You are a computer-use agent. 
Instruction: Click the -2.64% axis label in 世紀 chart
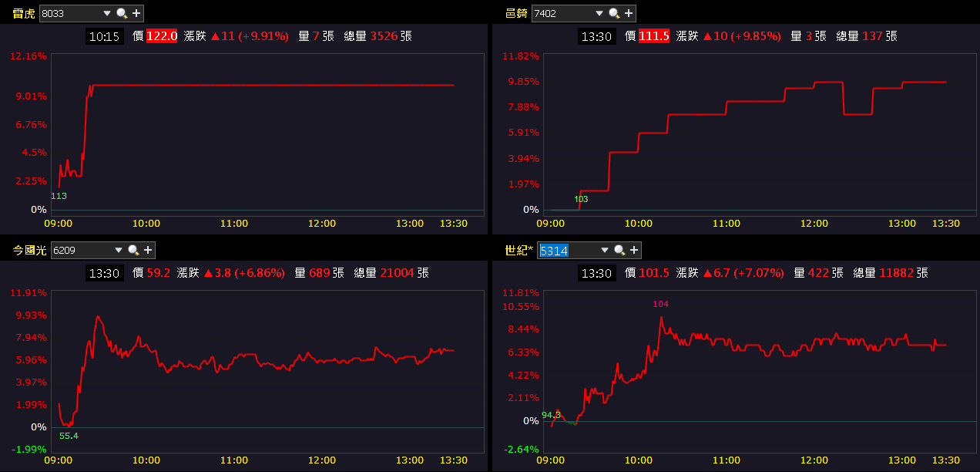coord(521,449)
